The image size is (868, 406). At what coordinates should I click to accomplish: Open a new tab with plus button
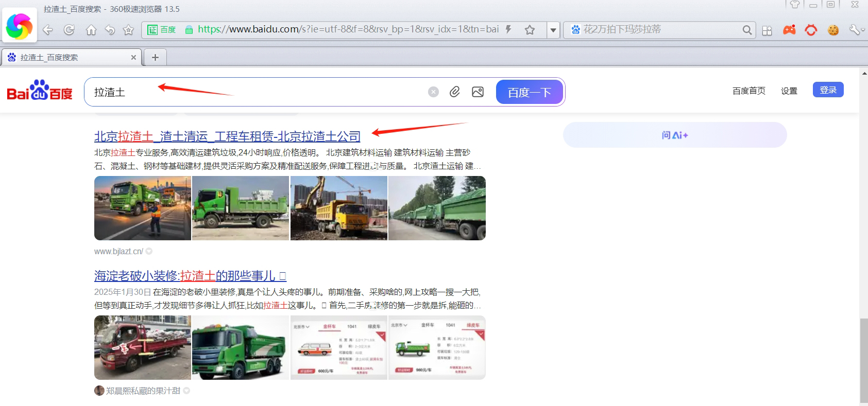pos(155,57)
